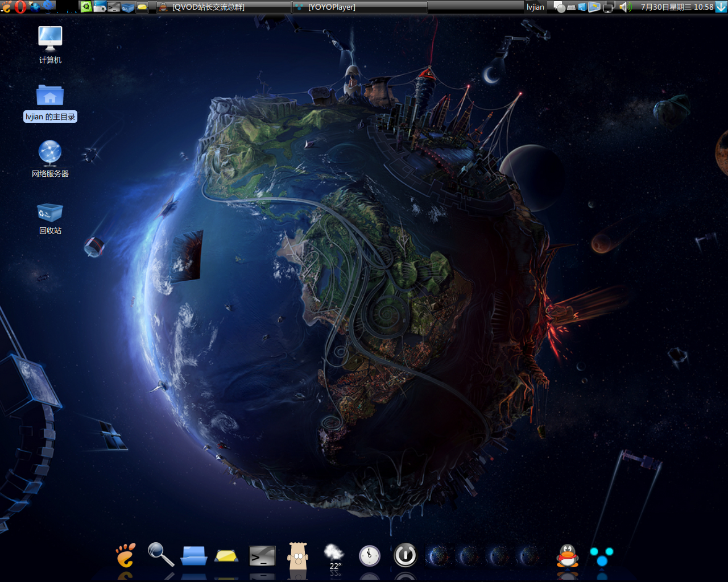
Task: Open the GNOME foot menu in top panel
Action: (x=6, y=7)
